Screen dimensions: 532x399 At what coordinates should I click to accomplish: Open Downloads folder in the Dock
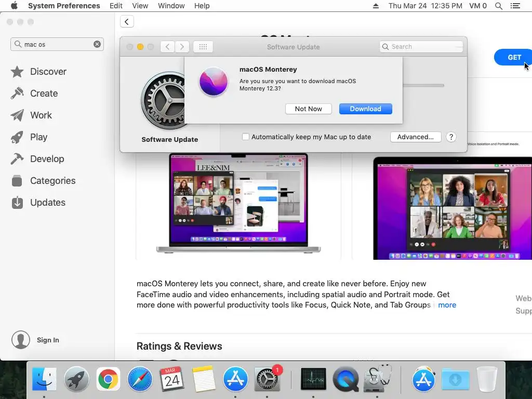456,379
